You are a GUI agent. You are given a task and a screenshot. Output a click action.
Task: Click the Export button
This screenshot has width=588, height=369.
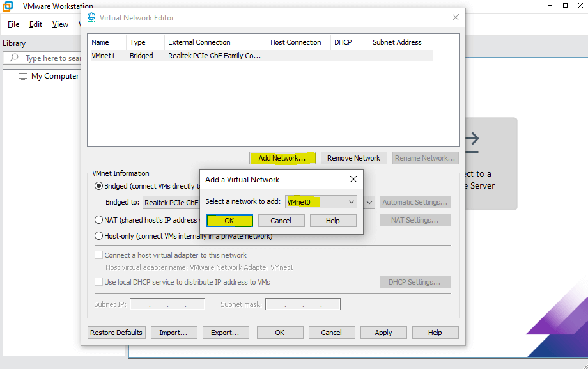[226, 333]
